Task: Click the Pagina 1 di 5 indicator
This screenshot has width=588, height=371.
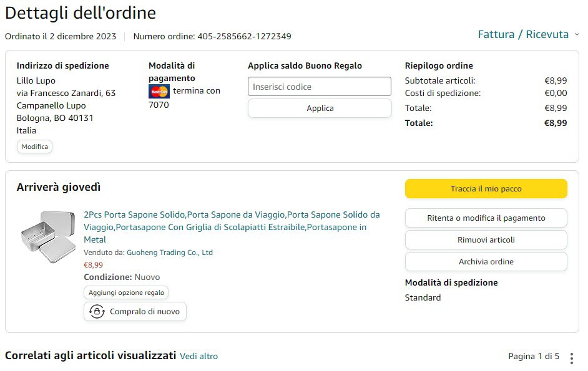Action: [534, 357]
